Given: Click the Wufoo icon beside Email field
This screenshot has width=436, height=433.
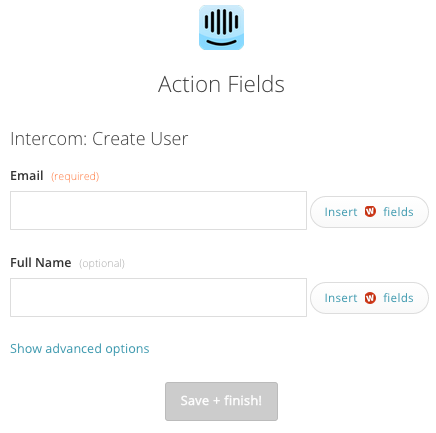Looking at the screenshot, I should (370, 211).
